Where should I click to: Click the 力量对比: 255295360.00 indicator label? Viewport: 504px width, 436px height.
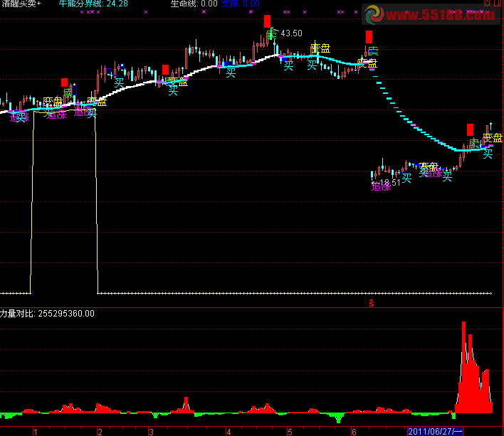click(47, 314)
